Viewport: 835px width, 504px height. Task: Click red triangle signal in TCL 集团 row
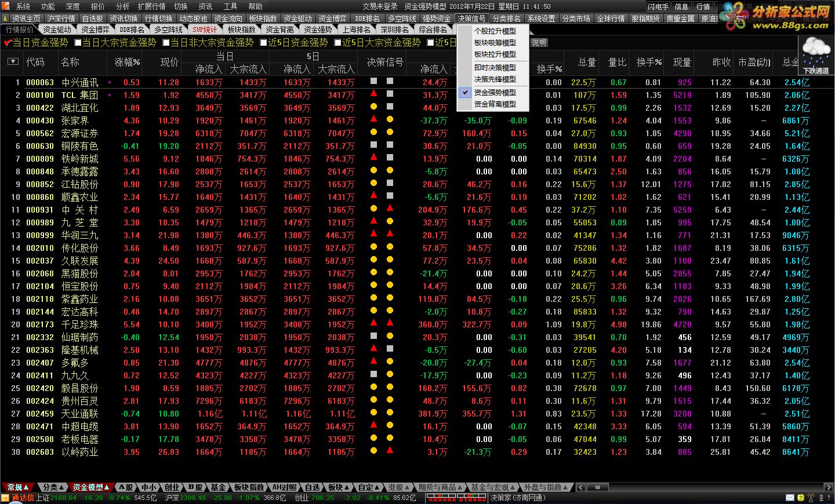click(373, 94)
